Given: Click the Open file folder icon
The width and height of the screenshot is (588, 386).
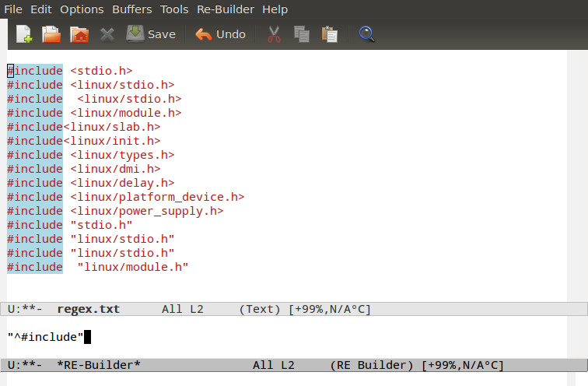Looking at the screenshot, I should point(51,34).
